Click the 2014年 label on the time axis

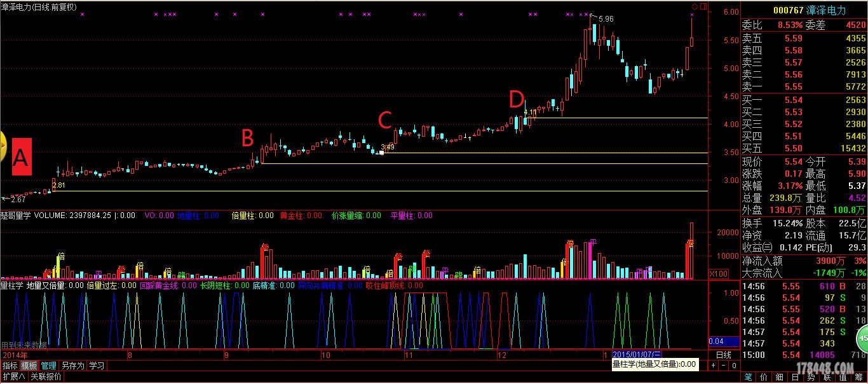point(16,354)
